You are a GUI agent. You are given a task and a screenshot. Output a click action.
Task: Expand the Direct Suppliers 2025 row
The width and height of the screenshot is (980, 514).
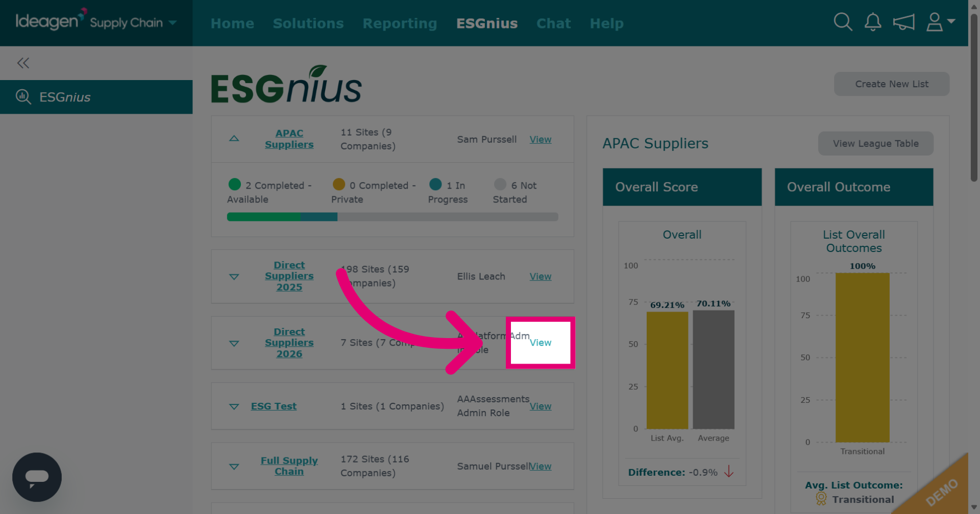point(234,277)
